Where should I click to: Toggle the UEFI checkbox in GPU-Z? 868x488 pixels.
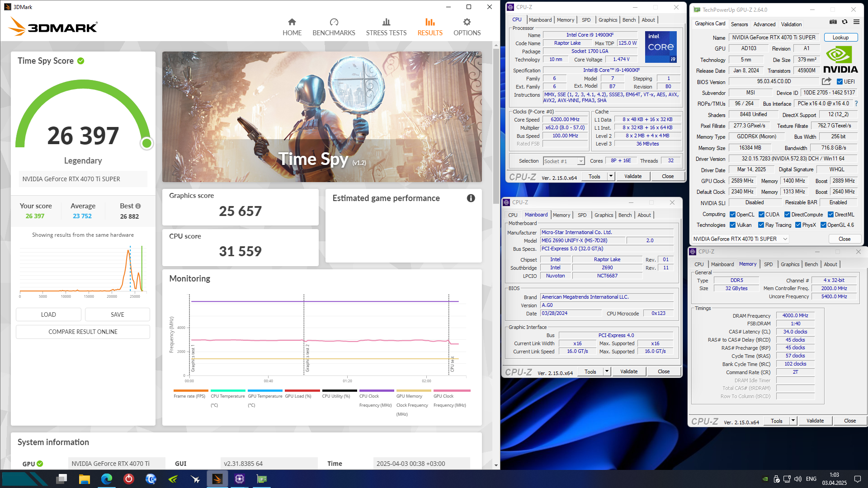(840, 82)
